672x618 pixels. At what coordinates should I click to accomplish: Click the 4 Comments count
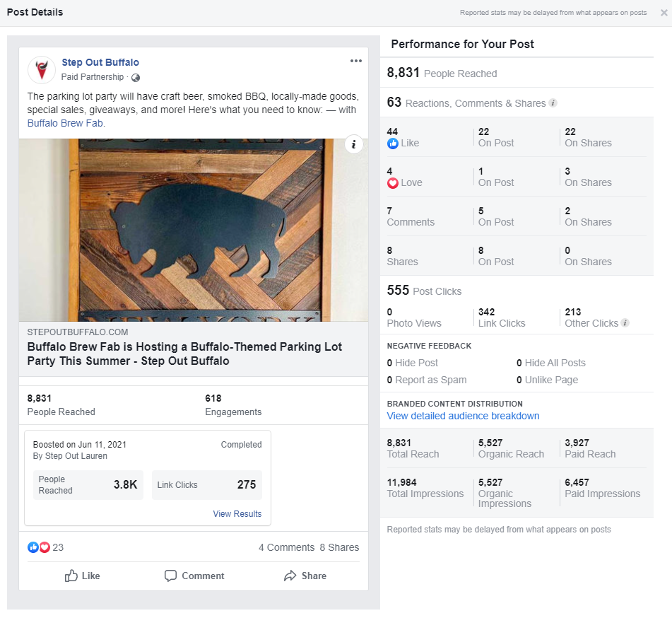[x=286, y=547]
